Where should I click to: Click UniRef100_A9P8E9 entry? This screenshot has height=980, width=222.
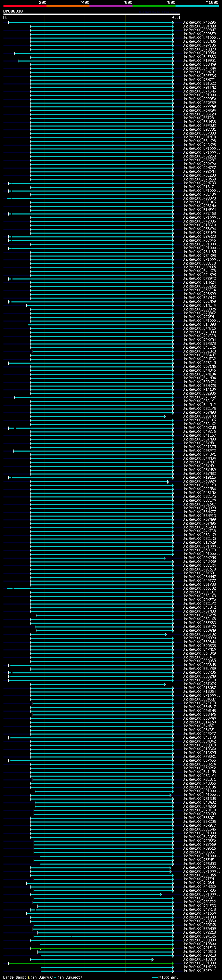pyautogui.click(x=199, y=34)
